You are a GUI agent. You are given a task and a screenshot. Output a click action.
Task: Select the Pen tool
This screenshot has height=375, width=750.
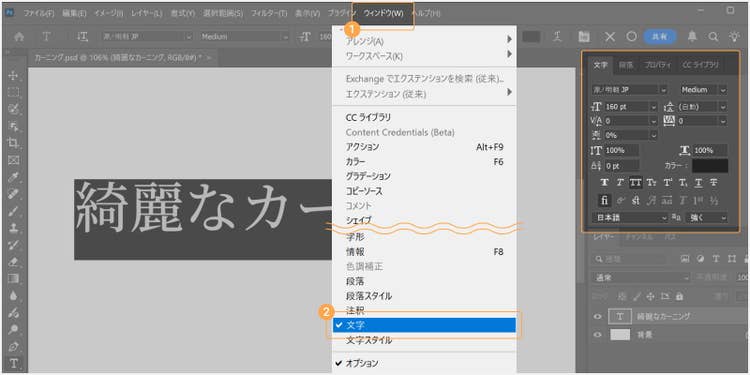[x=13, y=346]
